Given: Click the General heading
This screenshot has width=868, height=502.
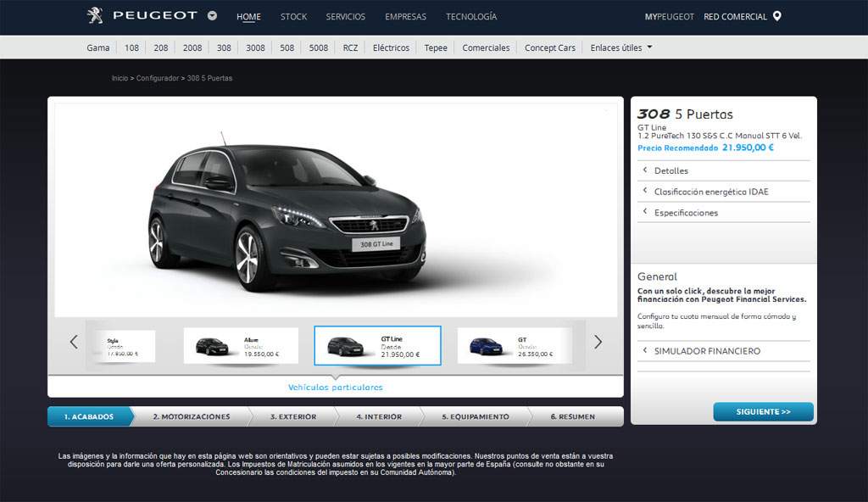Looking at the screenshot, I should [657, 276].
